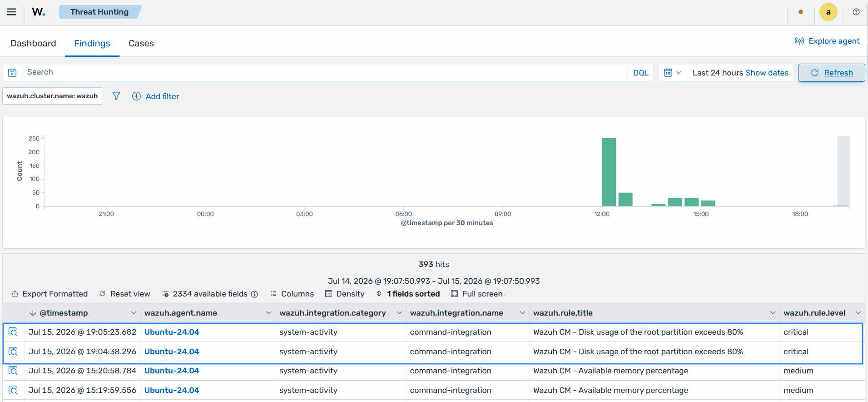Click the orange status dot indicator

point(801,12)
